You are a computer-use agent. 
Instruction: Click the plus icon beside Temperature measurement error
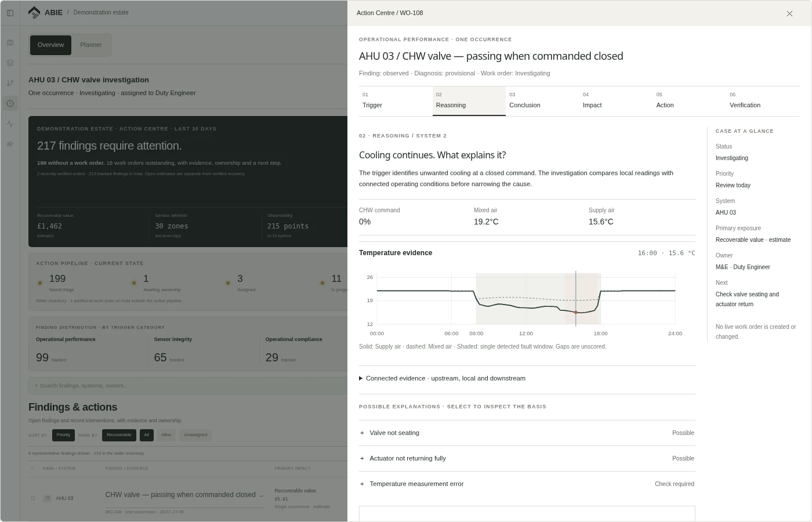(x=362, y=484)
